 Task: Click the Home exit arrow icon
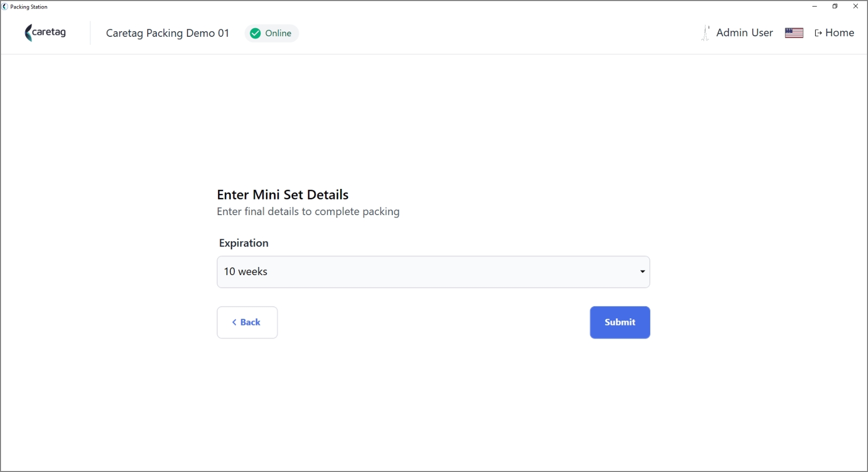pyautogui.click(x=818, y=33)
